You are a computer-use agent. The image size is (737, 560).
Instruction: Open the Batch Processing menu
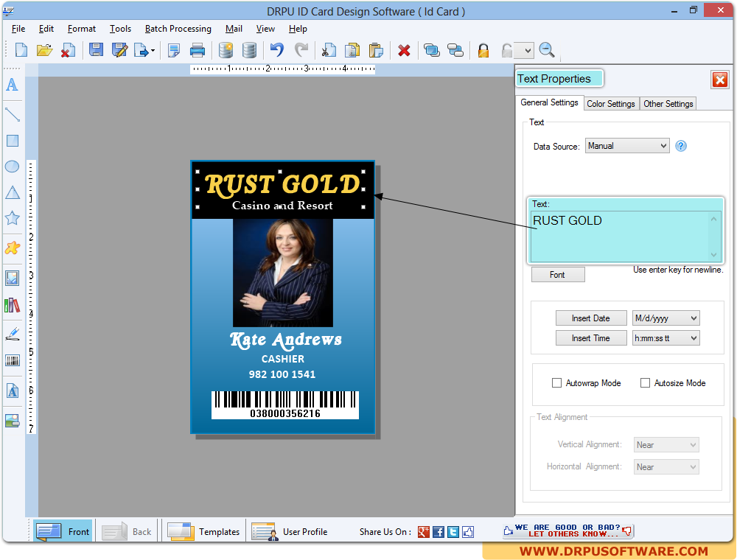(x=178, y=29)
